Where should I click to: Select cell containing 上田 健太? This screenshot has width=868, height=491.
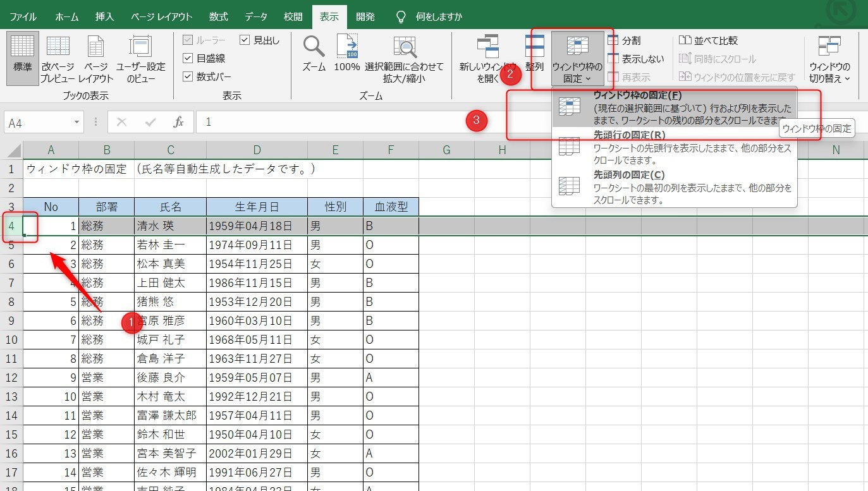170,282
